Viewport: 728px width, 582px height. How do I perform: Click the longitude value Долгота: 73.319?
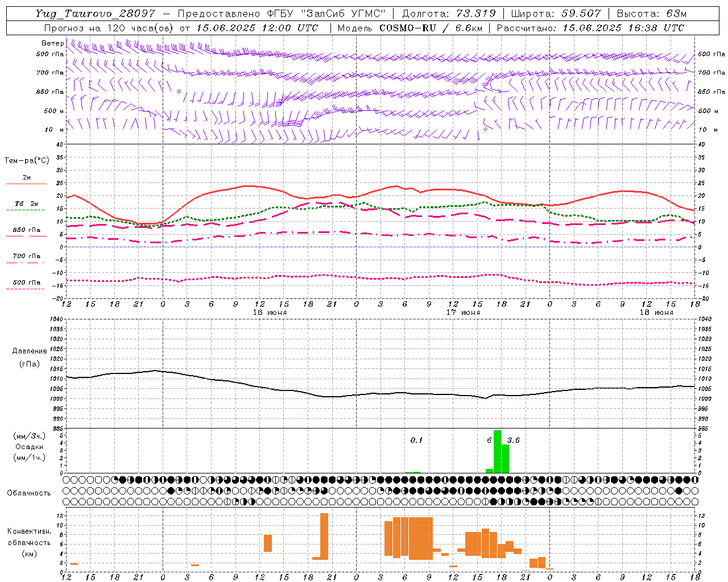point(449,14)
